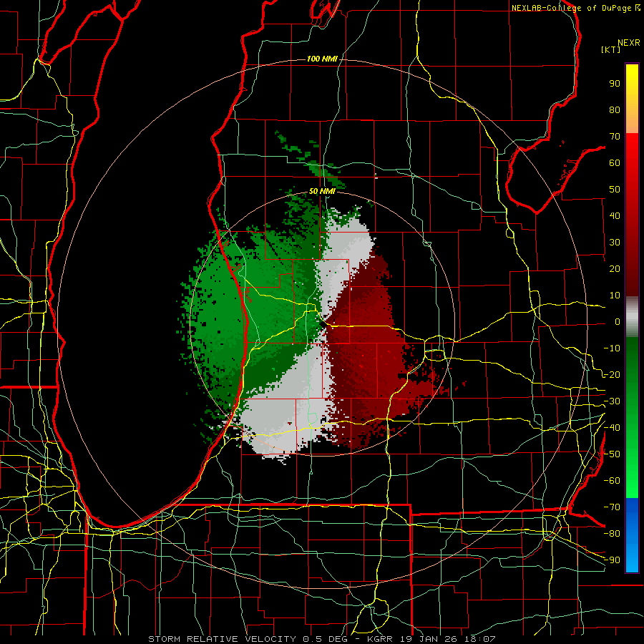Click the -70 value on the velocity scale
Image resolution: width=644 pixels, height=644 pixels.
[612, 507]
